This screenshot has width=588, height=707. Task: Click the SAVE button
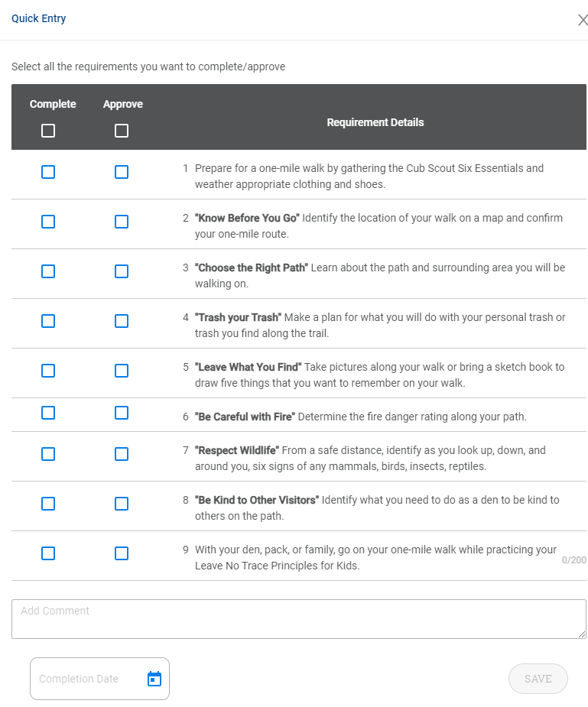pos(538,679)
